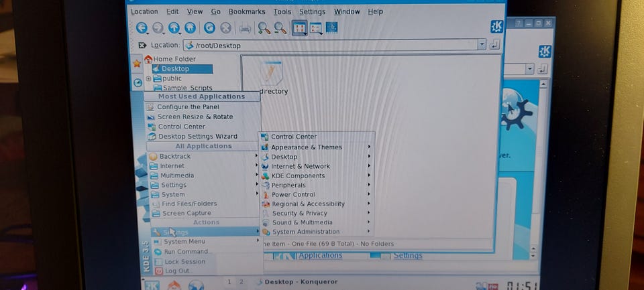Click the Go button beside Location field
Image resolution: width=644 pixels, height=290 pixels.
tap(494, 44)
